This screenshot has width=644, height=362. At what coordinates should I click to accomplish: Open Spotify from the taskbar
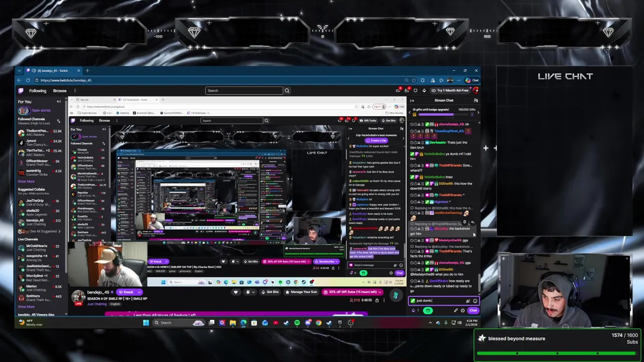[x=297, y=323]
